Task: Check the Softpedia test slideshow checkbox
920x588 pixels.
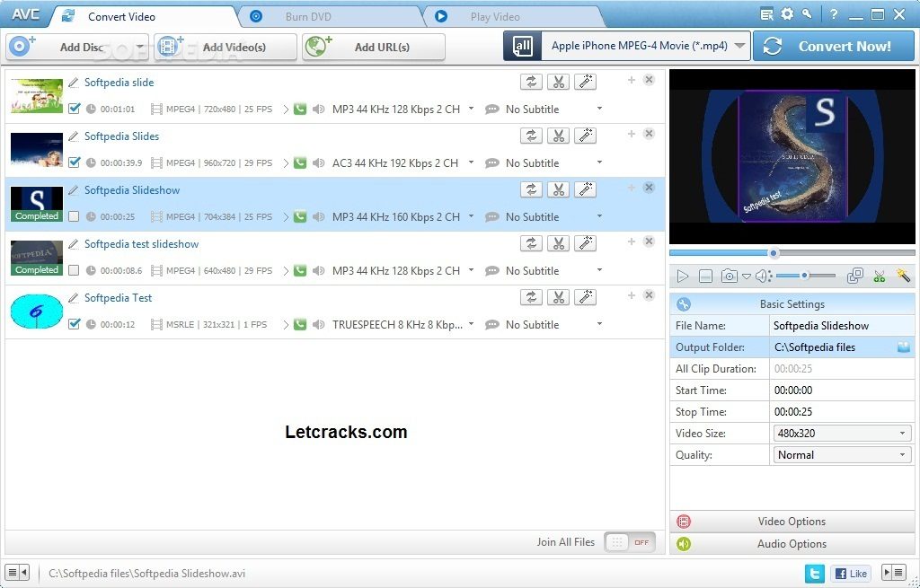Action: click(x=74, y=270)
